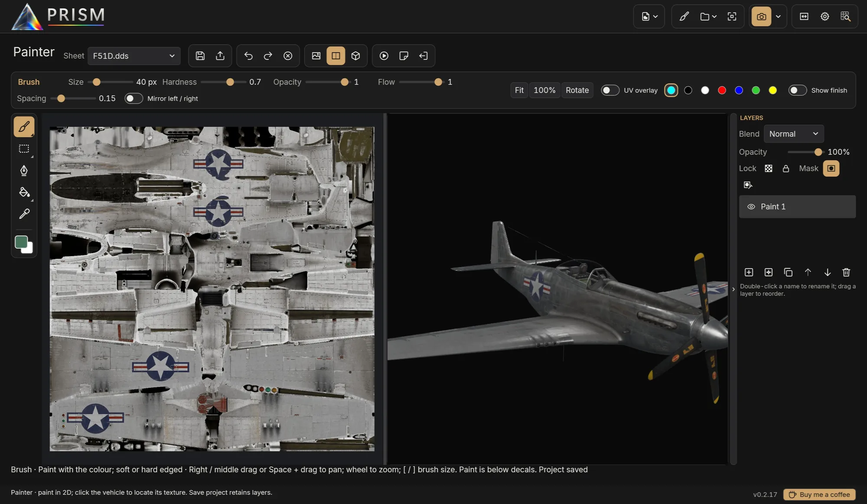Enable the UV overlay toggle
This screenshot has height=504, width=867.
click(610, 90)
